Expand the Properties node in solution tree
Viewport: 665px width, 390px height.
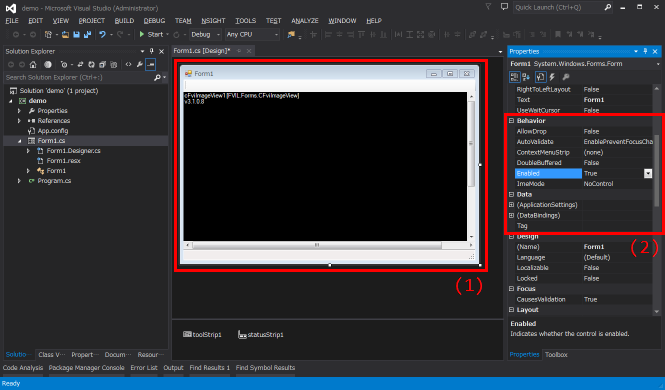(19, 111)
